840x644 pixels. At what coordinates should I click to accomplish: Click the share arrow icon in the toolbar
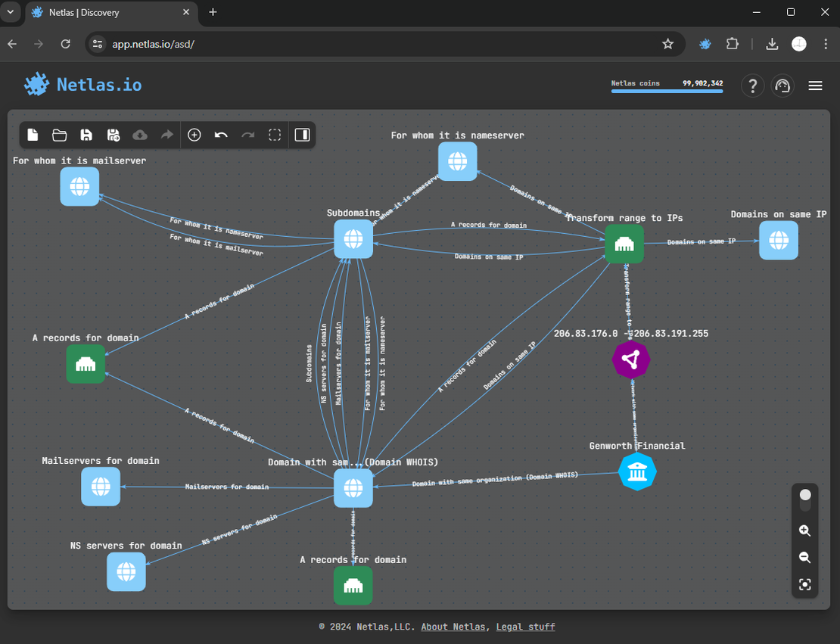coord(166,135)
